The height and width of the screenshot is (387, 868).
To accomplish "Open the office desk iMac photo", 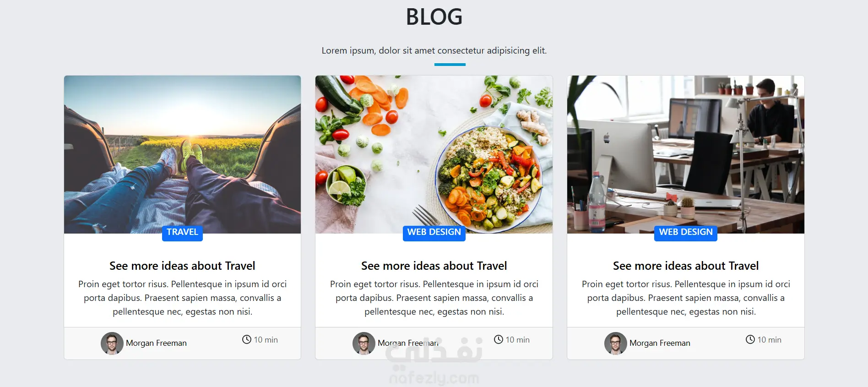I will click(x=686, y=154).
